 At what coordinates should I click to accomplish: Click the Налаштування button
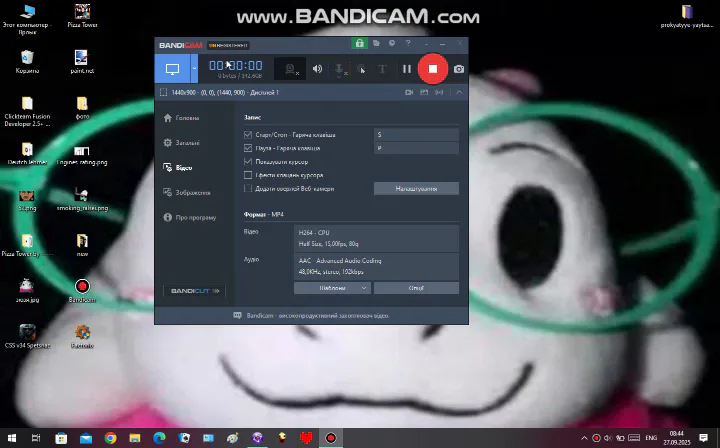(x=416, y=188)
